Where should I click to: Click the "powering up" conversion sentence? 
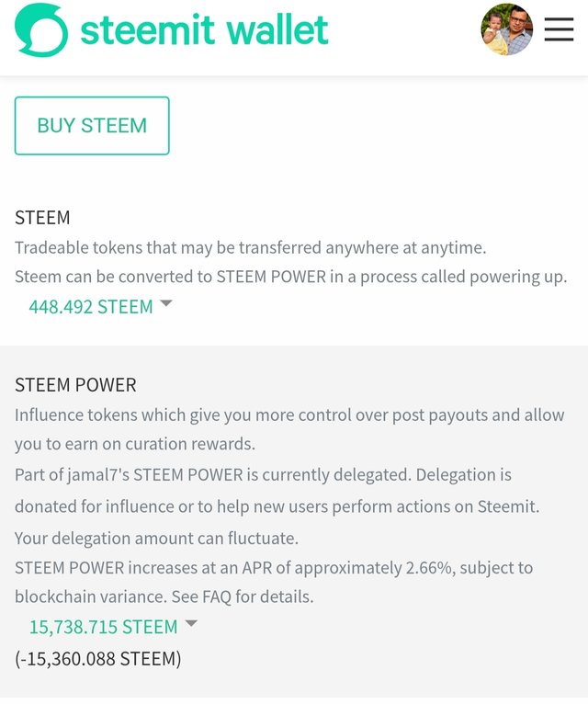click(290, 277)
